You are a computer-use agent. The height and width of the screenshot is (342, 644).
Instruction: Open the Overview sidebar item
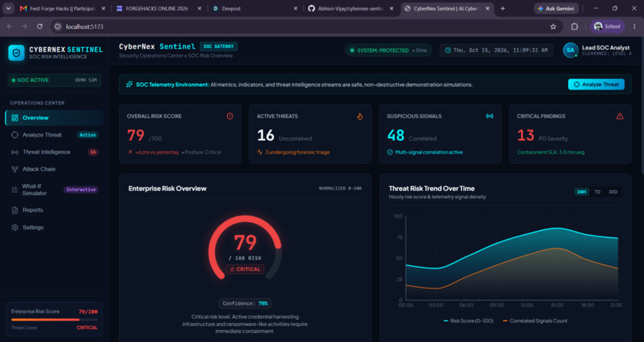54,117
